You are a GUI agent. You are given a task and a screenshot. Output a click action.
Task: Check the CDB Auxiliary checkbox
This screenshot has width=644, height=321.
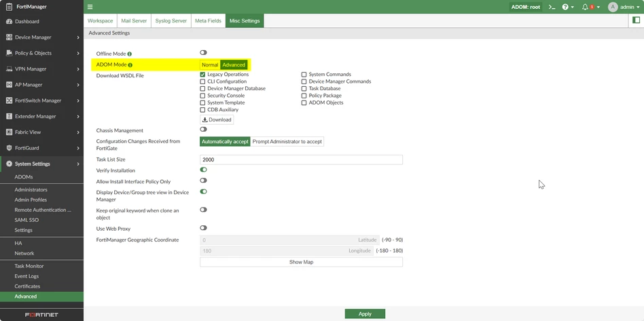[x=202, y=110]
